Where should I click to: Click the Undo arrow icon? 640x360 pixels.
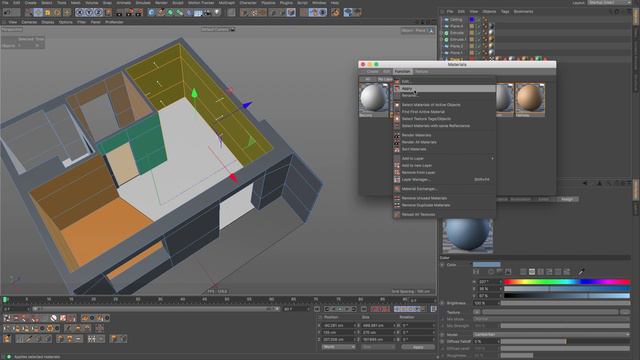coord(7,13)
